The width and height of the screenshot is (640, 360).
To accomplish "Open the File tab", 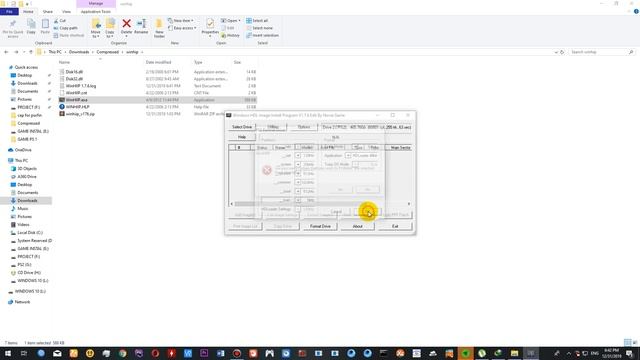I will pyautogui.click(x=9, y=11).
